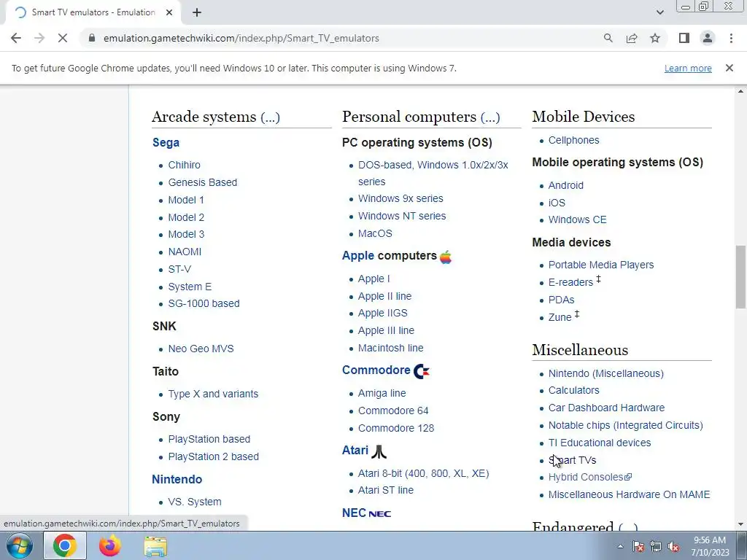Screen dimensions: 747x560
Task: Open the Nintendo heading link
Action: [177, 479]
